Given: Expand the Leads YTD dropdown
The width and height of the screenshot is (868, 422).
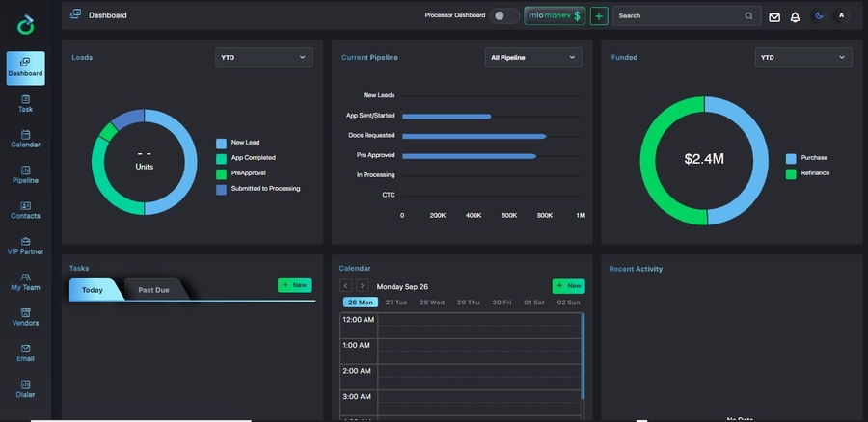Looking at the screenshot, I should click(263, 58).
